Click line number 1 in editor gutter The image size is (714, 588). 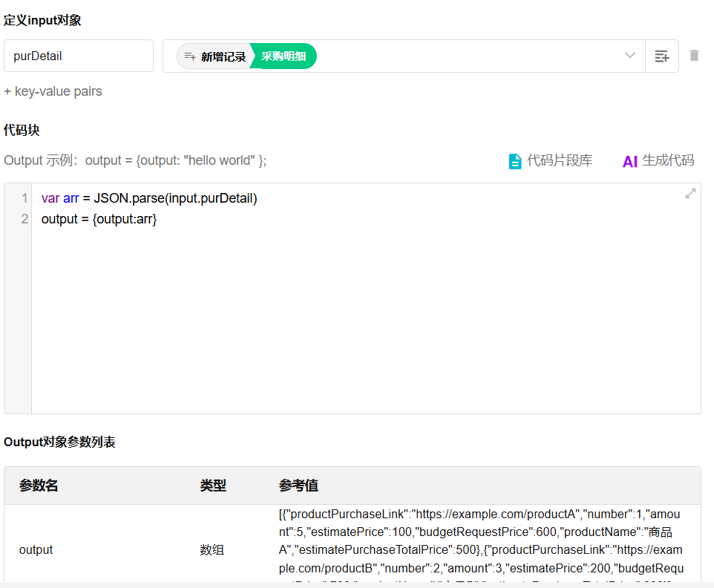click(x=24, y=198)
